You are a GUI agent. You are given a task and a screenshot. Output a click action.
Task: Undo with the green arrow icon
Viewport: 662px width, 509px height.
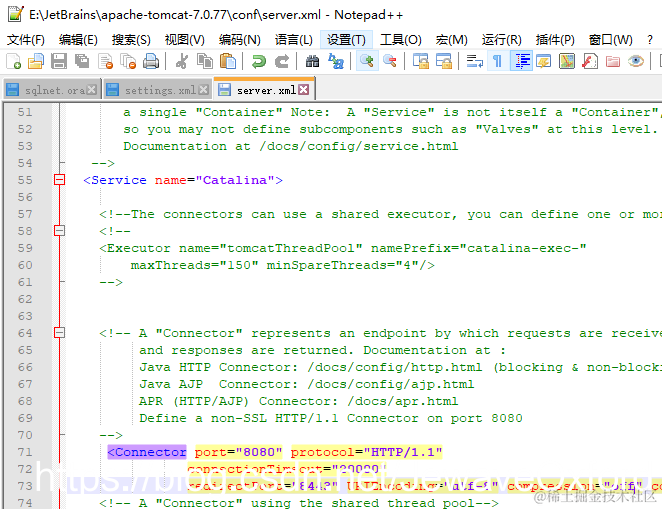click(x=258, y=62)
